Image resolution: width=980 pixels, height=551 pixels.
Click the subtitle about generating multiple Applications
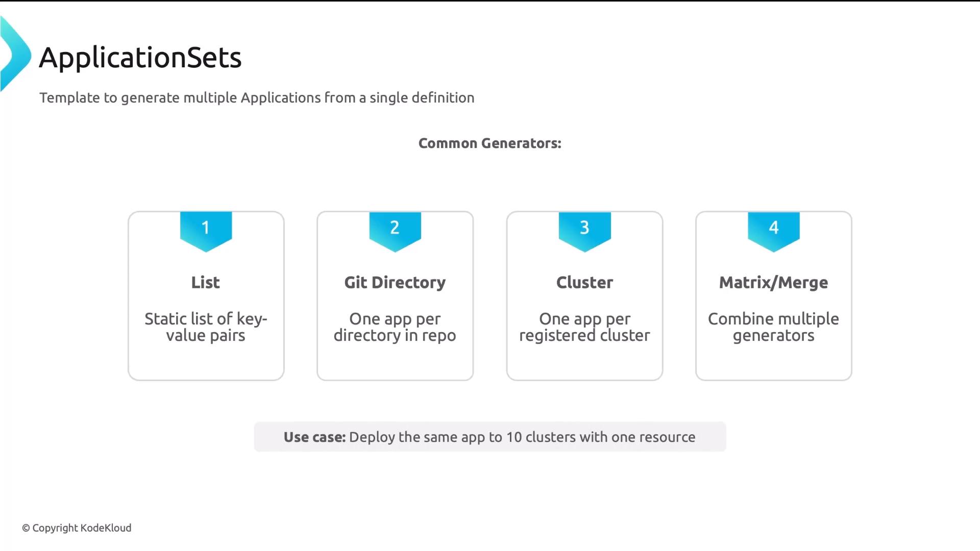[257, 98]
